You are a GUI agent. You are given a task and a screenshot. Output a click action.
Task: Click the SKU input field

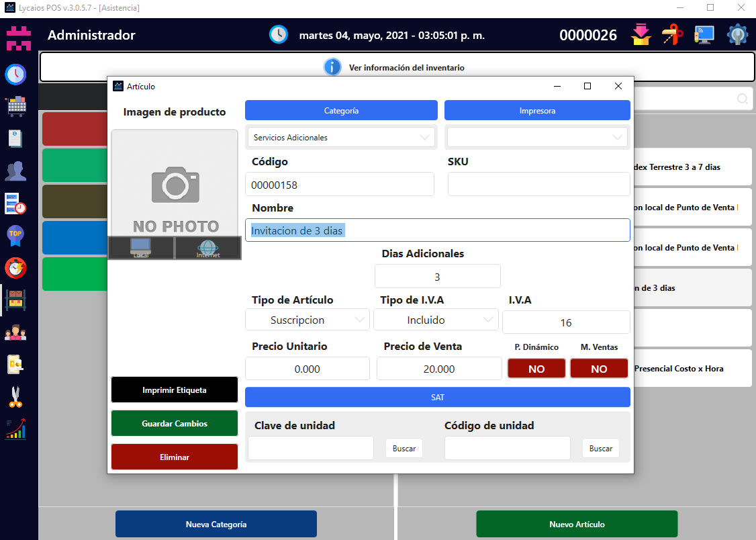tap(538, 184)
